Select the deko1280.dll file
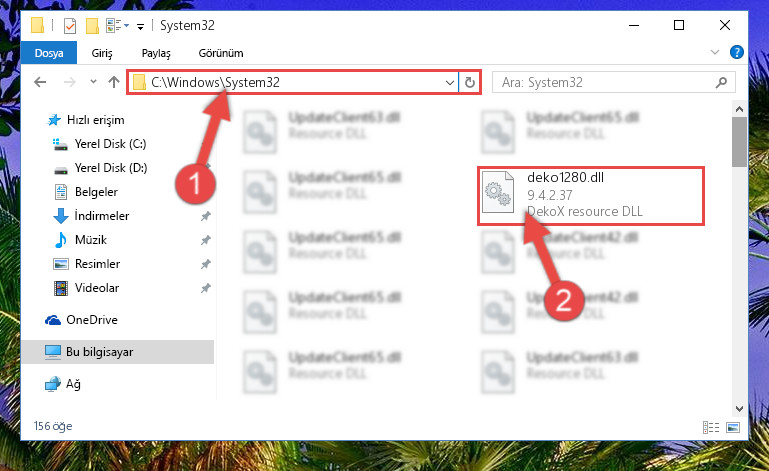The image size is (769, 471). [590, 196]
